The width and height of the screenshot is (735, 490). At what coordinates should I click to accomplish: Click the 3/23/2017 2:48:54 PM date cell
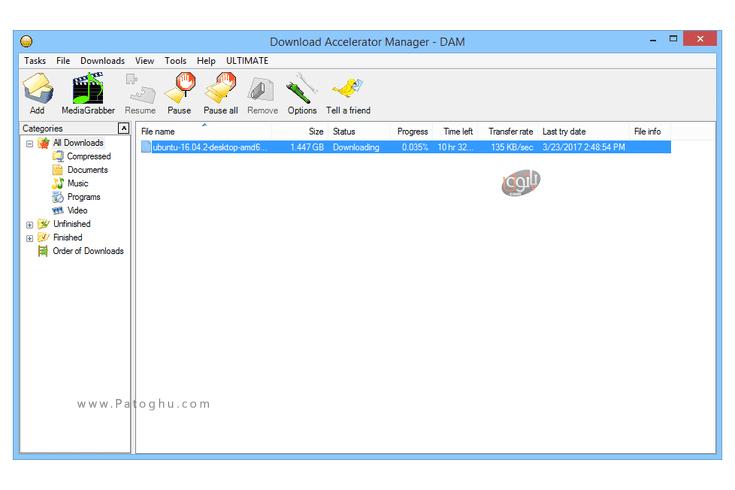click(x=584, y=147)
